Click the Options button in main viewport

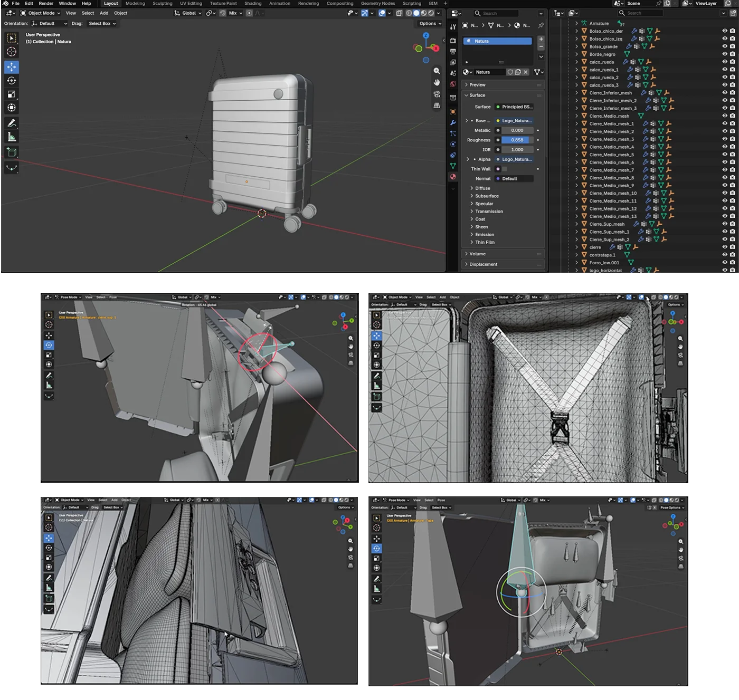430,24
